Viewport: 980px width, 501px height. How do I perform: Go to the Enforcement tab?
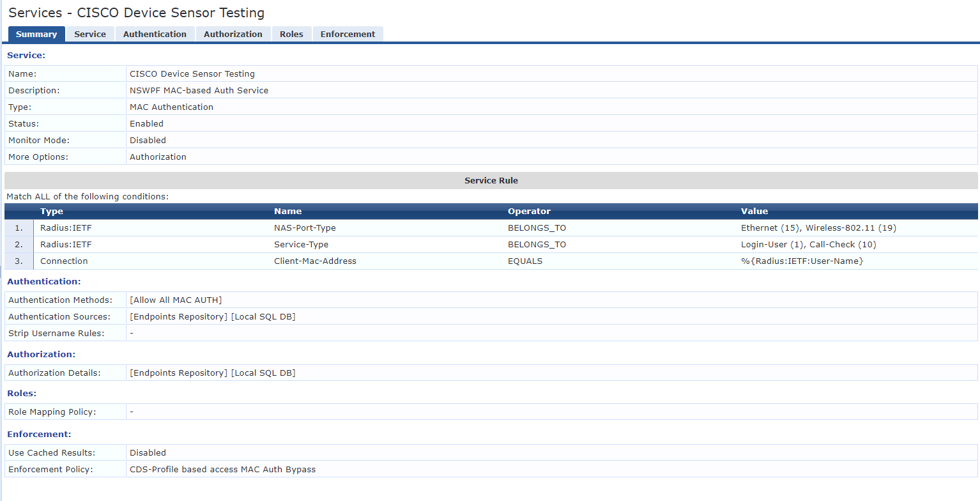(x=348, y=34)
